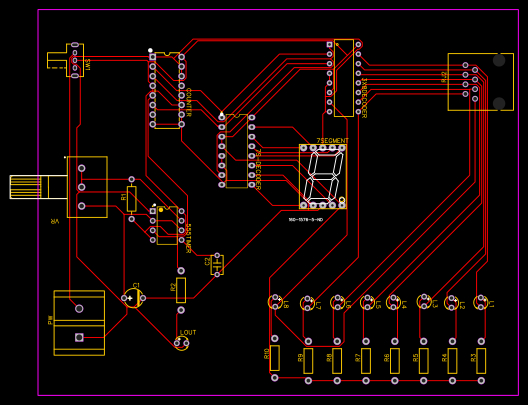Select LED L5

(x=367, y=302)
